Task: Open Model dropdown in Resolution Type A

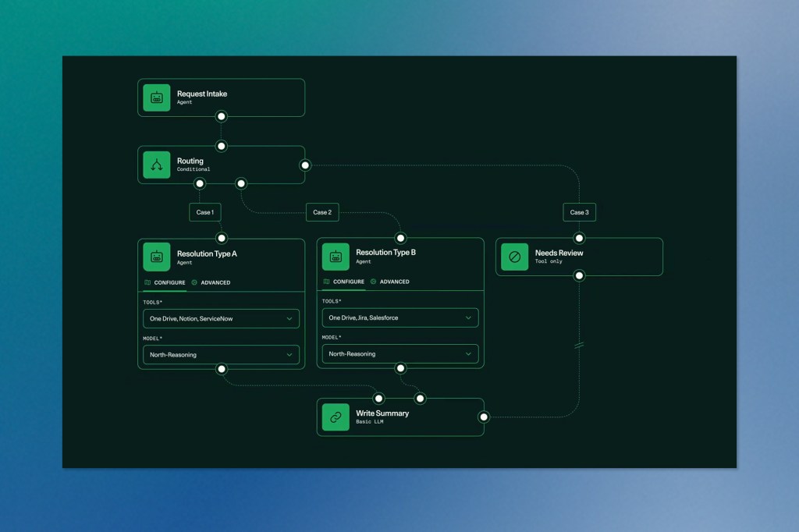Action: pos(221,355)
